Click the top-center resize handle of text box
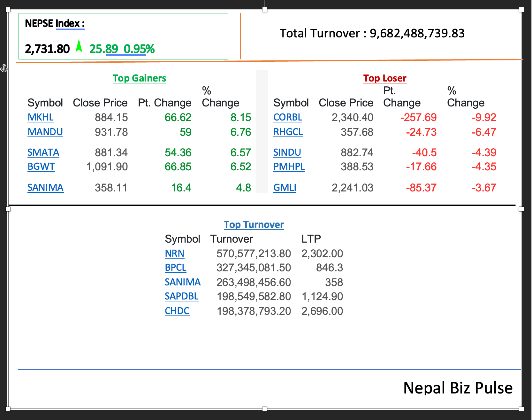Screen dimensions: 532x420 264,10
